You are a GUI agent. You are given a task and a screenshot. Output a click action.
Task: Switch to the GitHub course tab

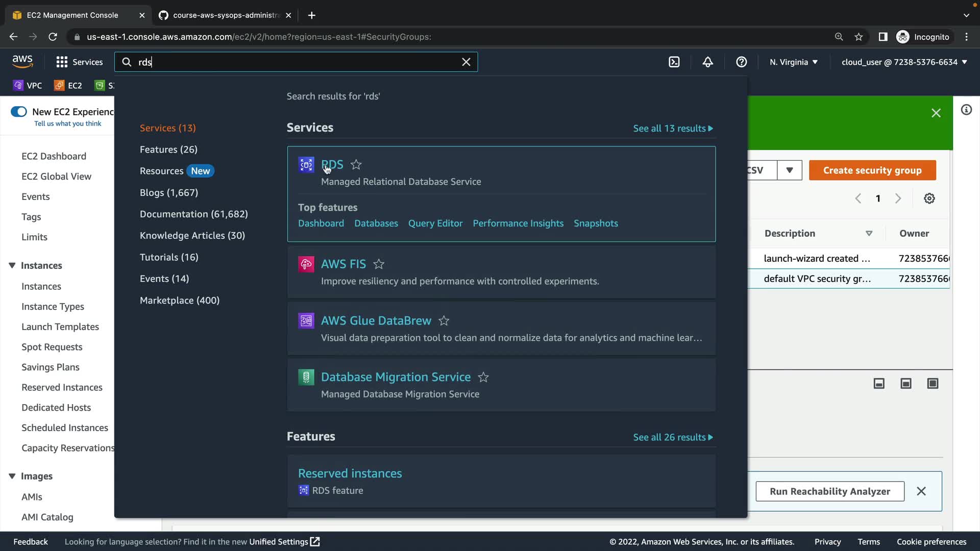[x=225, y=15]
